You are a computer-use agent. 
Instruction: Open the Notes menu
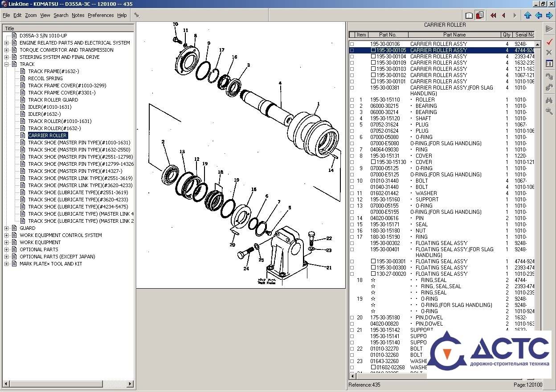(78, 15)
